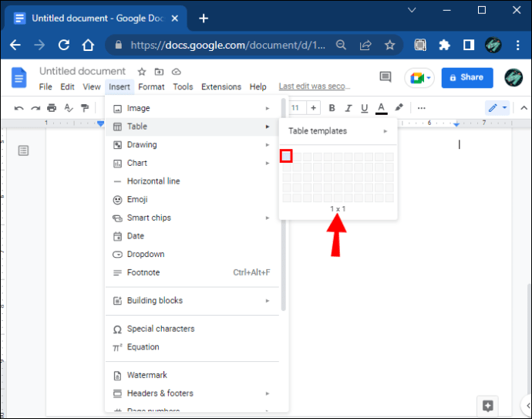
Task: Click the Explore button at bottom right
Action: coord(487,405)
